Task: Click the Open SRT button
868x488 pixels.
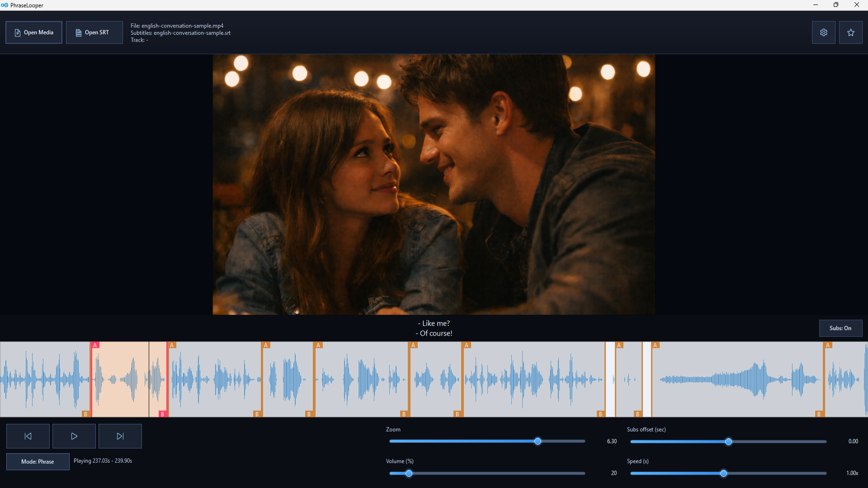Action: 94,33
